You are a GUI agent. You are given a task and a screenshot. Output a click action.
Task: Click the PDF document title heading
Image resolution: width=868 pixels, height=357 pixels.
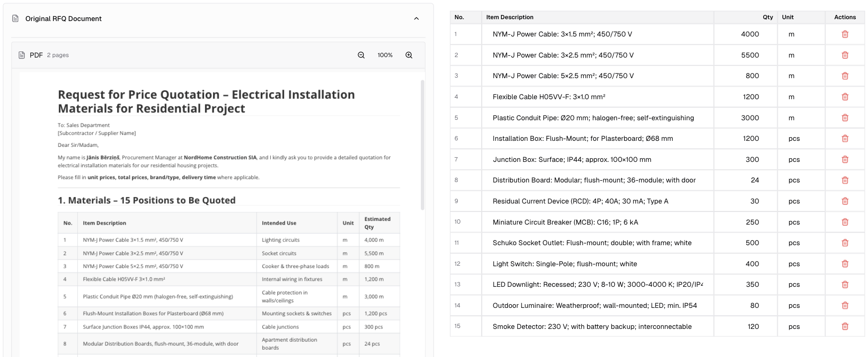206,102
